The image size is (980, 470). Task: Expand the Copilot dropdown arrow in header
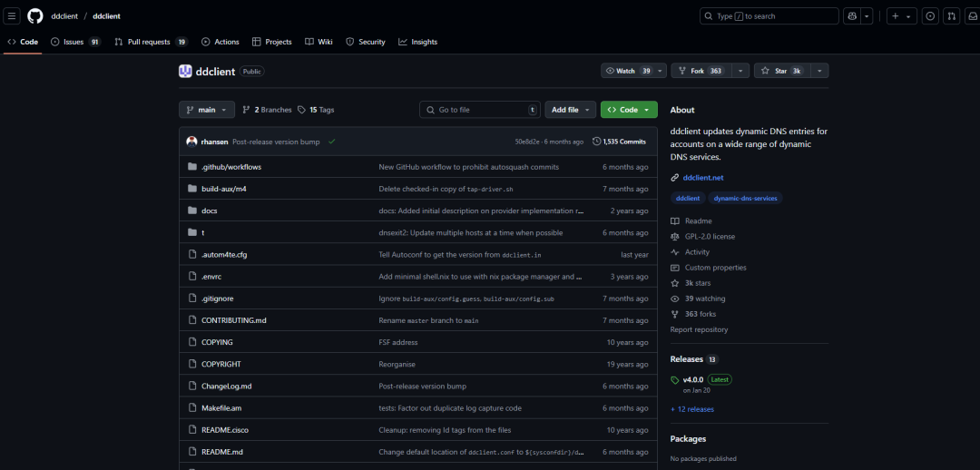tap(867, 16)
